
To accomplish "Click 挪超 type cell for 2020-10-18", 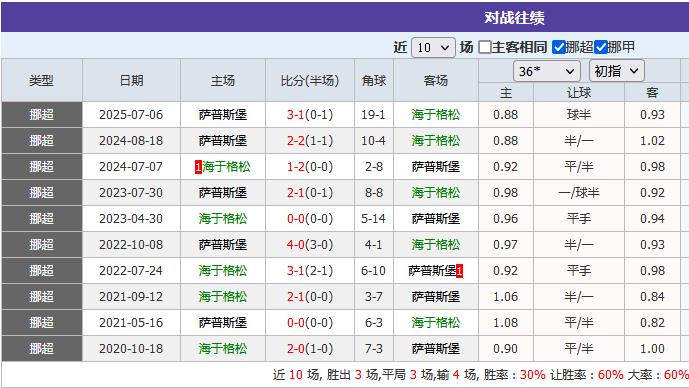I will (x=41, y=348).
